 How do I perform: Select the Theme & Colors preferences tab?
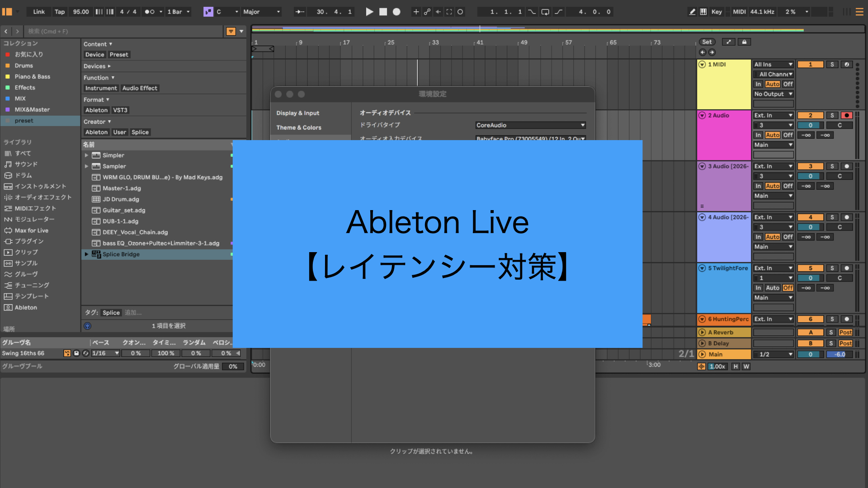tap(298, 127)
